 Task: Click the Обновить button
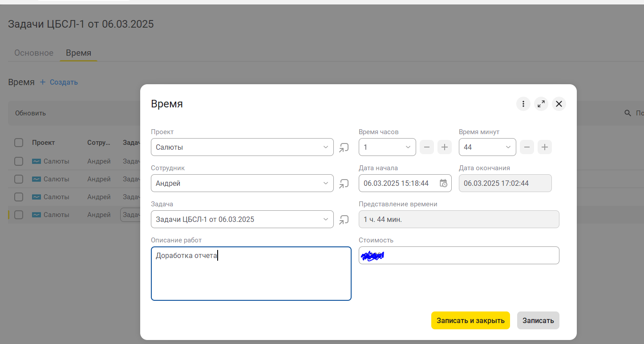pyautogui.click(x=30, y=113)
